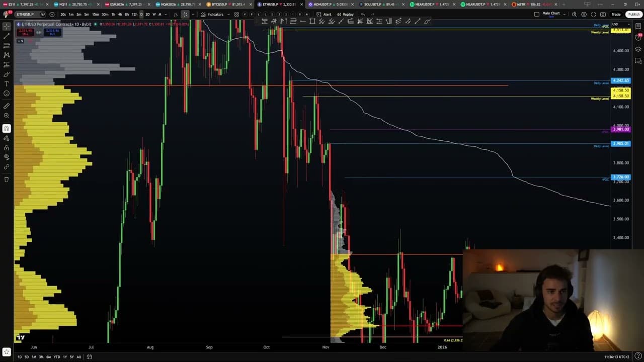
Task: Switch to the BTCUSD.P browser tab
Action: coord(229,4)
